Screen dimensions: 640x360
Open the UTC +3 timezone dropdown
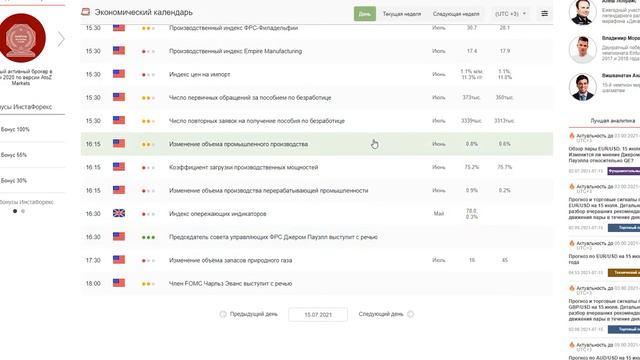click(510, 14)
